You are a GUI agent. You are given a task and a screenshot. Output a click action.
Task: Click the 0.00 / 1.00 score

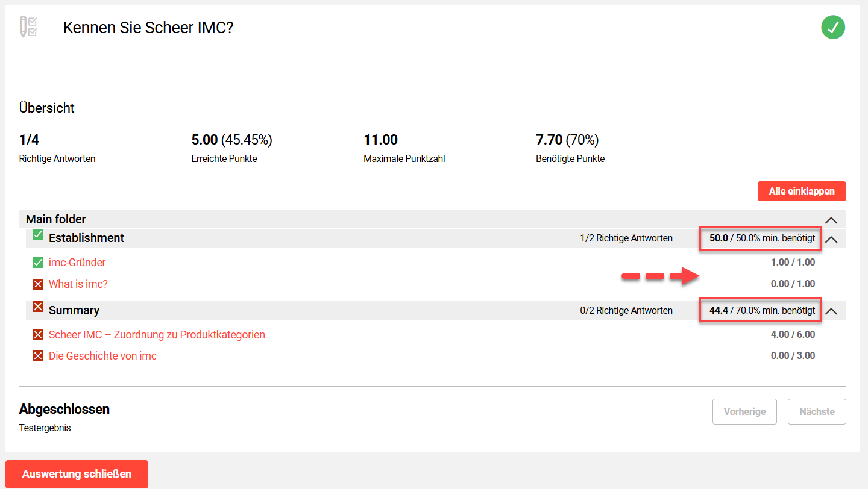793,284
